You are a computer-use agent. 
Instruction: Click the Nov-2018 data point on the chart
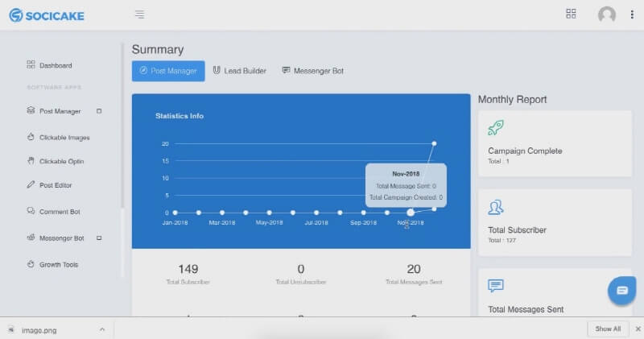coord(411,213)
